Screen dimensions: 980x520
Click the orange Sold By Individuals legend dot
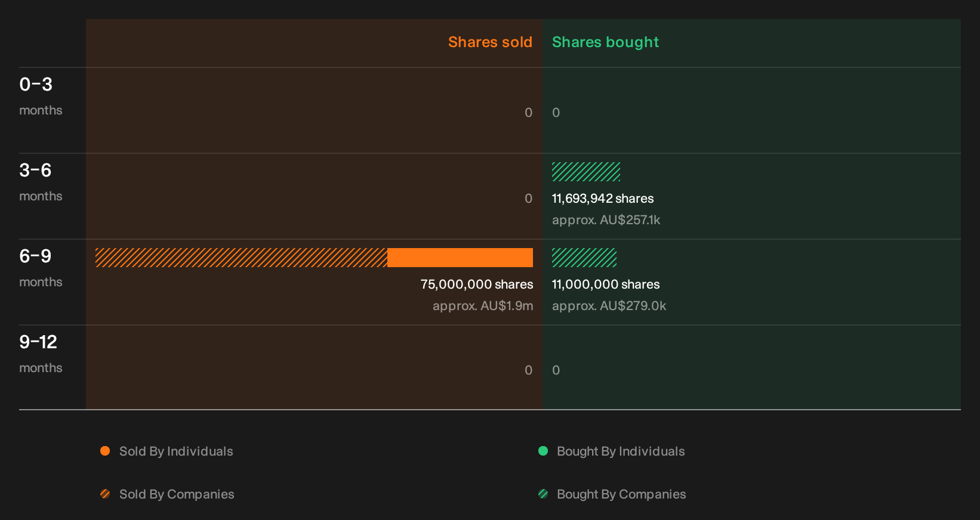(105, 451)
